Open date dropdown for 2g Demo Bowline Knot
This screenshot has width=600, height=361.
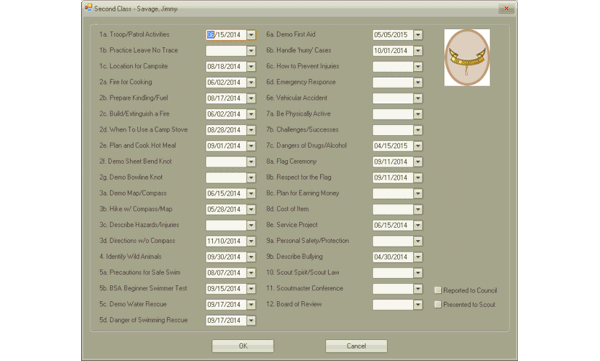tap(251, 178)
